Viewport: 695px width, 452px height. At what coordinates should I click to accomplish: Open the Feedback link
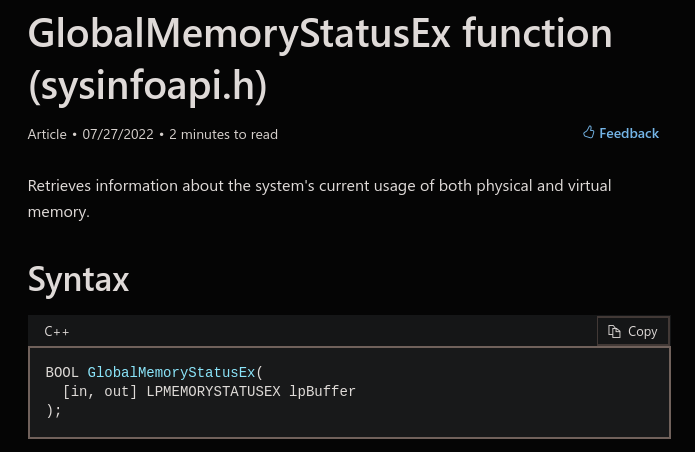point(621,133)
